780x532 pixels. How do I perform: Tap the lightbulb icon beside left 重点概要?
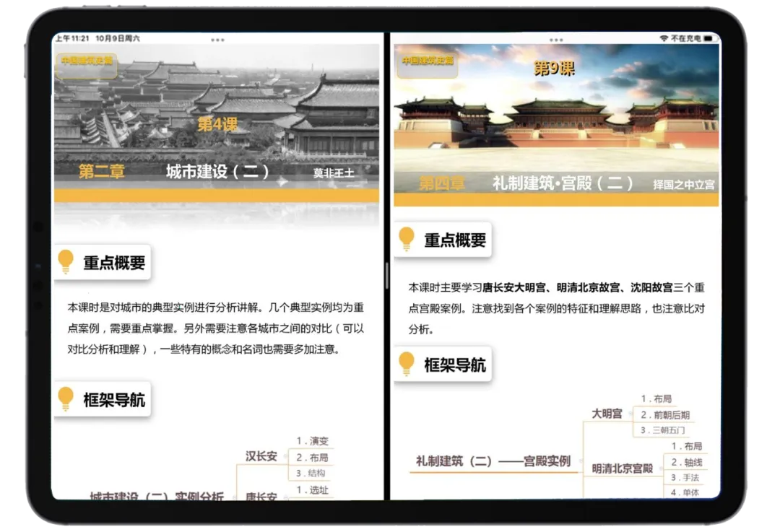pos(66,262)
